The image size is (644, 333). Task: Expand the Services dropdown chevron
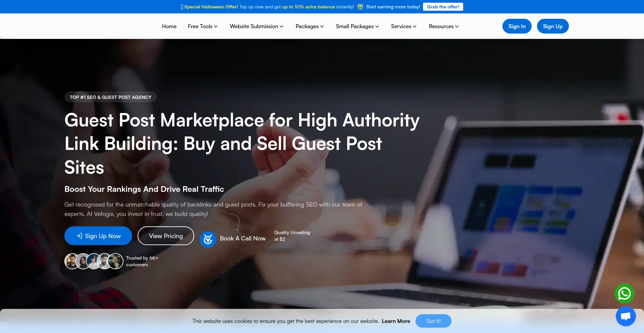tap(415, 26)
